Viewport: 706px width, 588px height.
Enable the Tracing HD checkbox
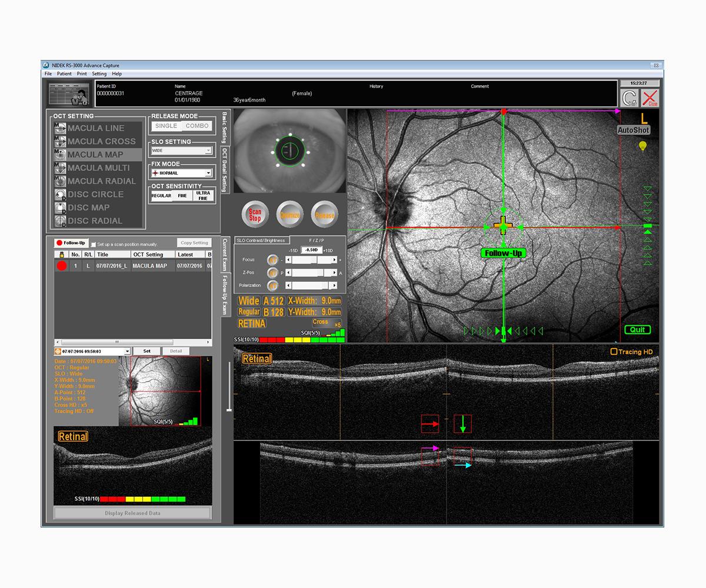(614, 352)
